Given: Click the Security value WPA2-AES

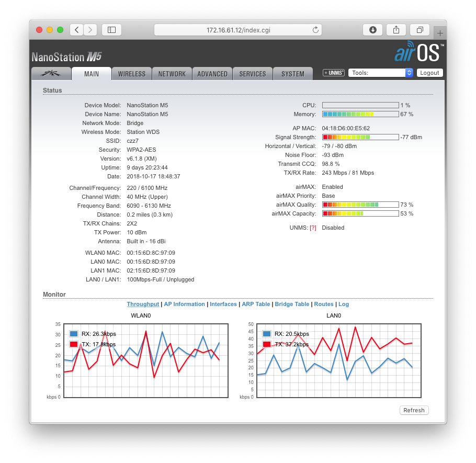Looking at the screenshot, I should [x=141, y=150].
